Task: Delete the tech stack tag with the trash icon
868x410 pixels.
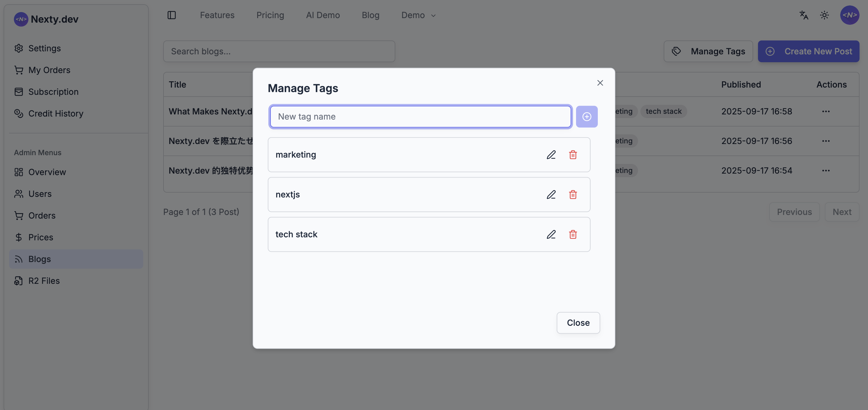Action: (573, 234)
